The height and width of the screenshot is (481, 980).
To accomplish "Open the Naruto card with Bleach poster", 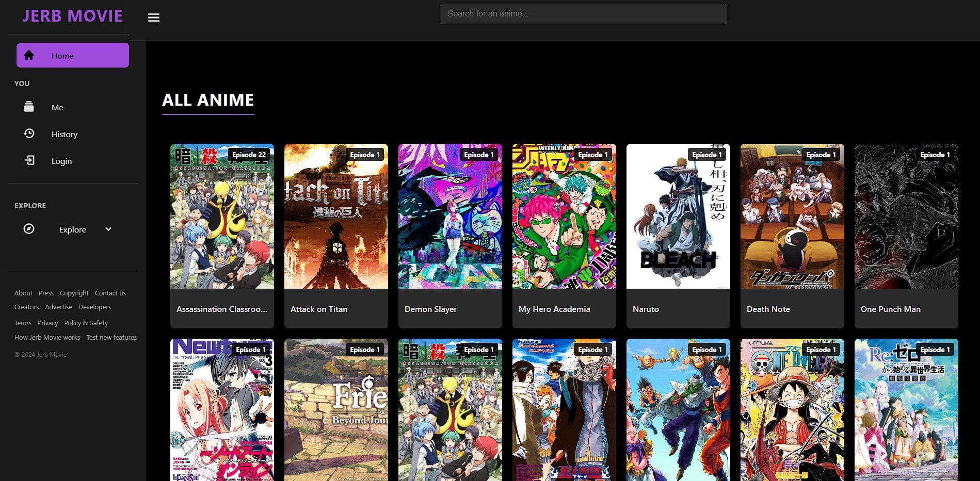I will (678, 217).
